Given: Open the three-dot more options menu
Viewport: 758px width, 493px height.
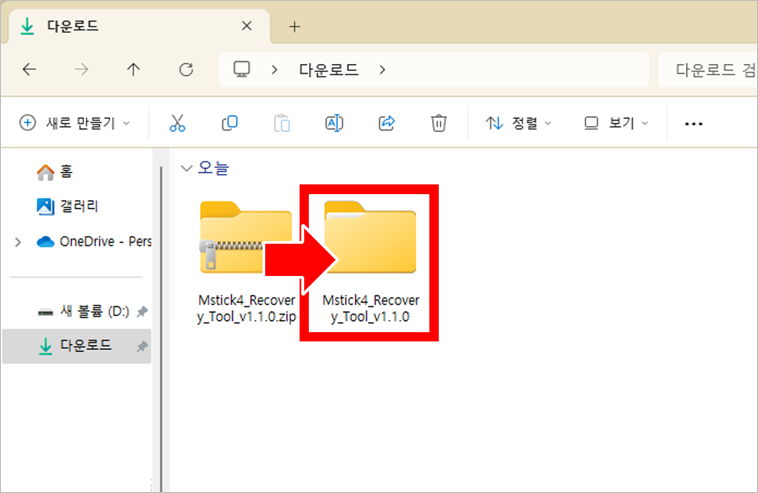Looking at the screenshot, I should pos(693,124).
